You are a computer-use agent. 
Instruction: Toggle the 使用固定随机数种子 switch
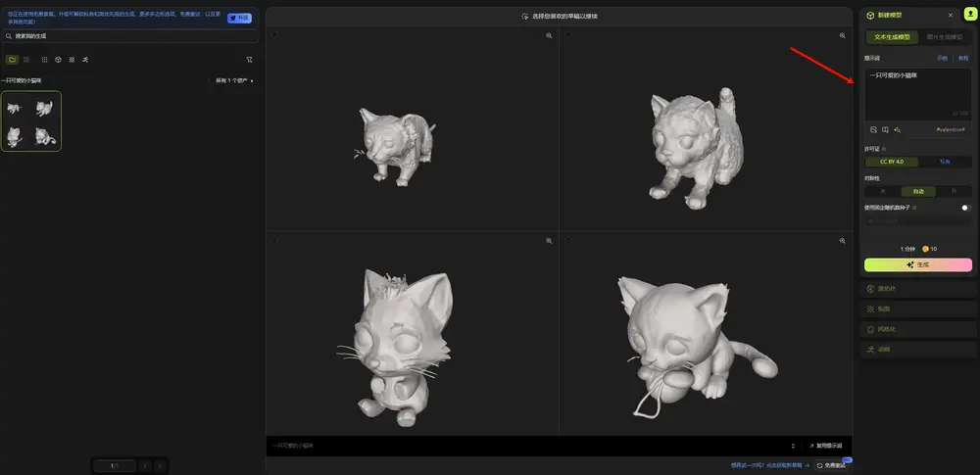965,208
